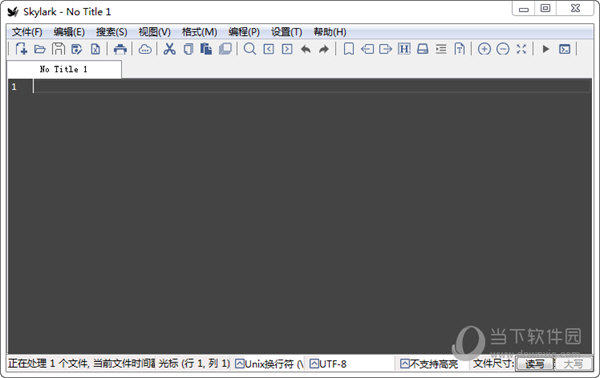
Task: Click line number 1 in the gutter
Action: click(x=14, y=87)
